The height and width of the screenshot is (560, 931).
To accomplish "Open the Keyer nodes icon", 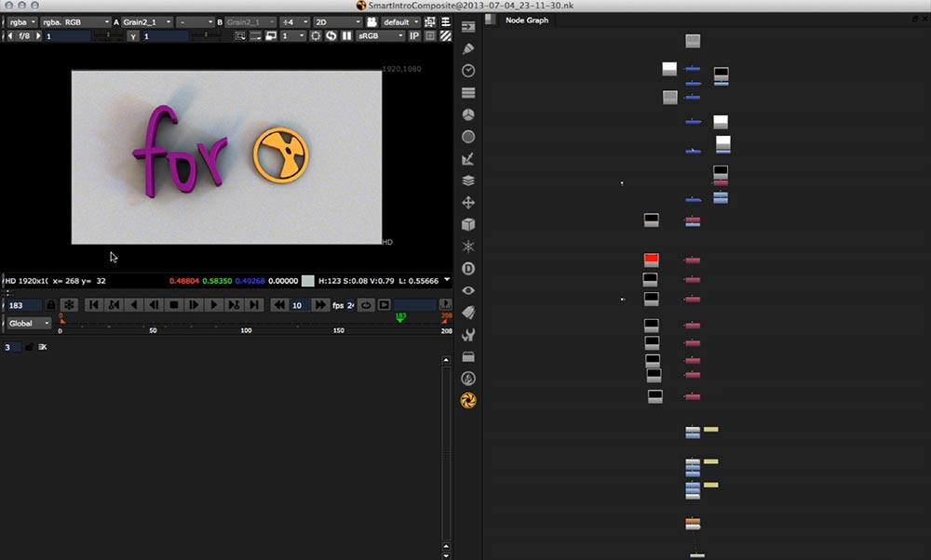I will (468, 158).
